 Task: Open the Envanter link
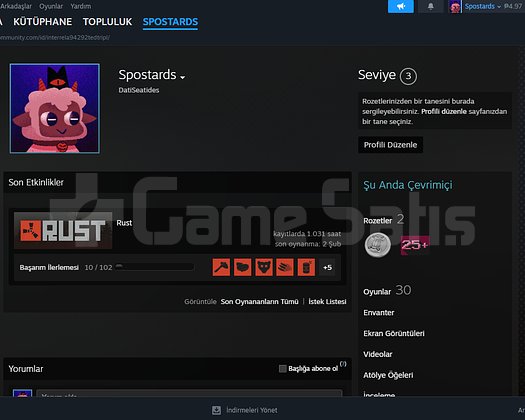point(379,312)
